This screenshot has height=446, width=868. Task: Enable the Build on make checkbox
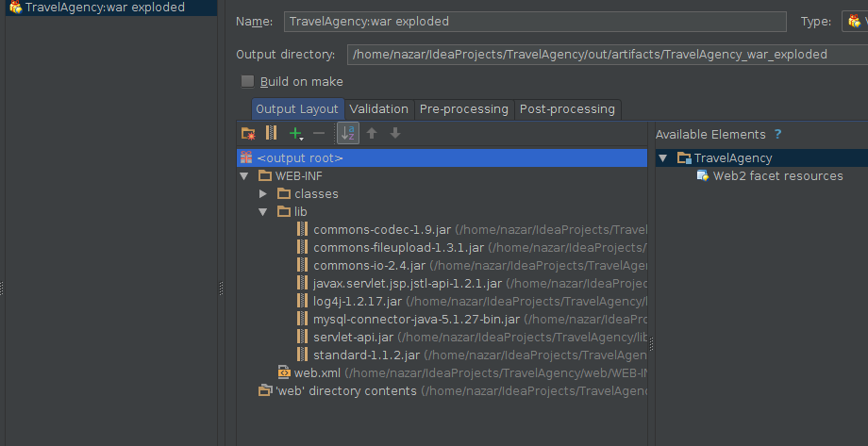tap(247, 82)
